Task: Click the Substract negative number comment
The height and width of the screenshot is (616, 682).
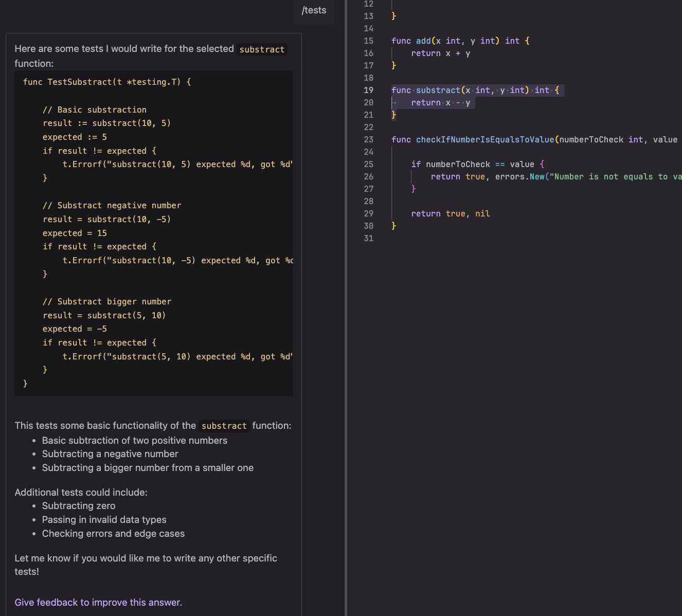Action: [x=112, y=206]
